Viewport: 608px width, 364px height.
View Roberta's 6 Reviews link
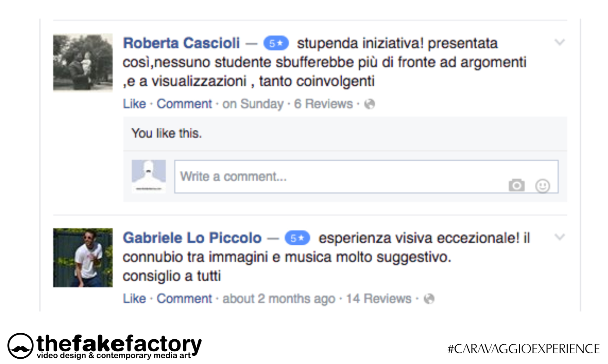pyautogui.click(x=323, y=104)
